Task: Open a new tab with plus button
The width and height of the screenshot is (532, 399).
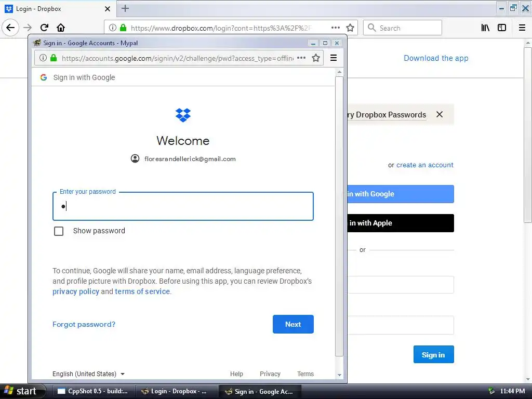Action: 125,8
